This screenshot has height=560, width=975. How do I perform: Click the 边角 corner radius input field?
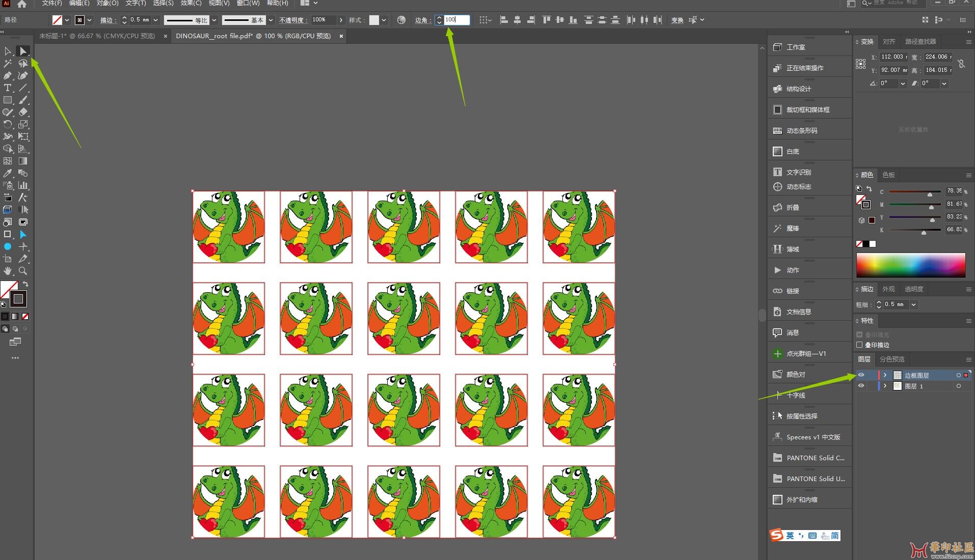coord(456,20)
